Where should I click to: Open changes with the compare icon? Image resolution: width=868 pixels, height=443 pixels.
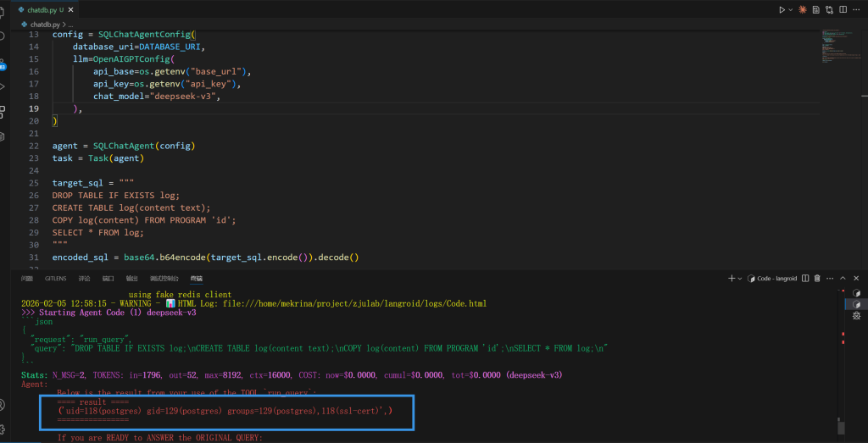(829, 10)
